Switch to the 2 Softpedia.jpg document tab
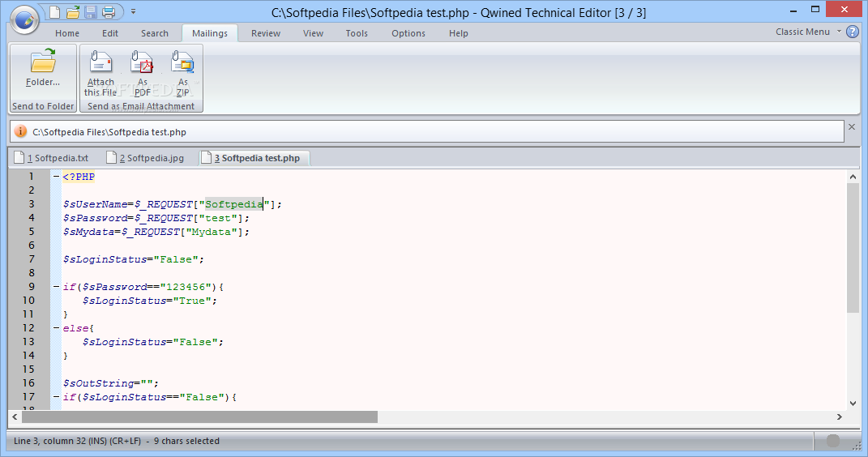The image size is (868, 457). (146, 158)
